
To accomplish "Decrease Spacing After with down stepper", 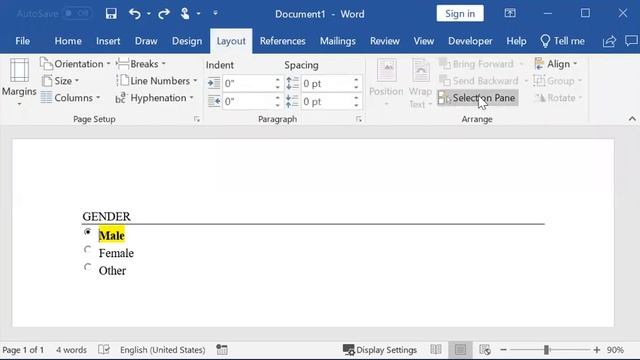I will click(x=356, y=105).
